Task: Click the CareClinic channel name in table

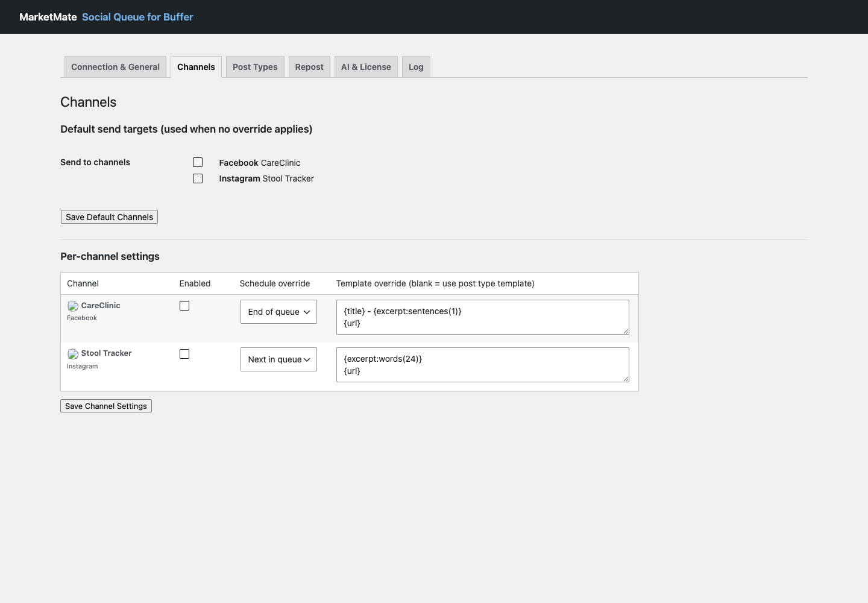Action: pyautogui.click(x=101, y=306)
